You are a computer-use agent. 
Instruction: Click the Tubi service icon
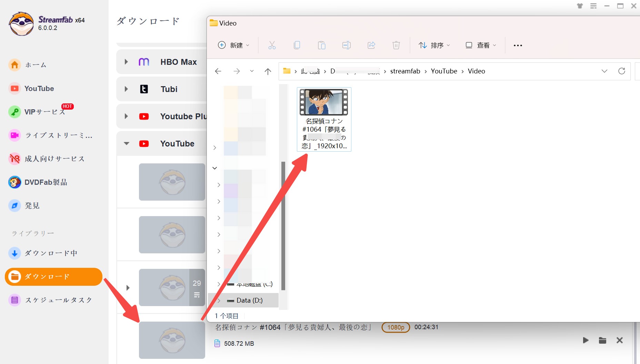tap(144, 89)
